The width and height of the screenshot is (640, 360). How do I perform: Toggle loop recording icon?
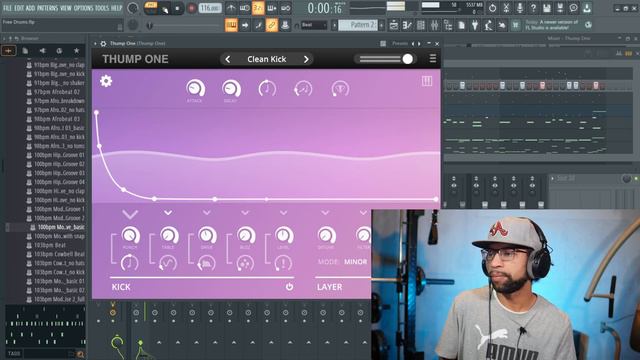coord(286,8)
